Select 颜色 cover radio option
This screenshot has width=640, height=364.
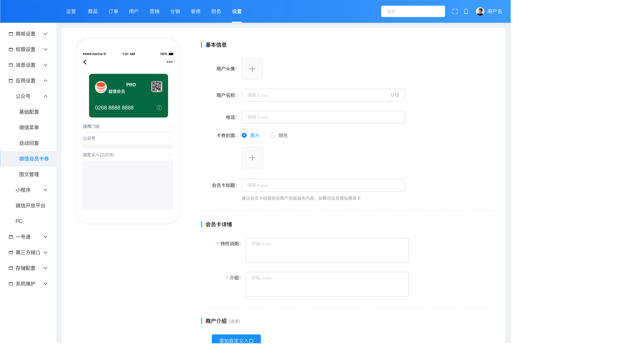point(272,135)
